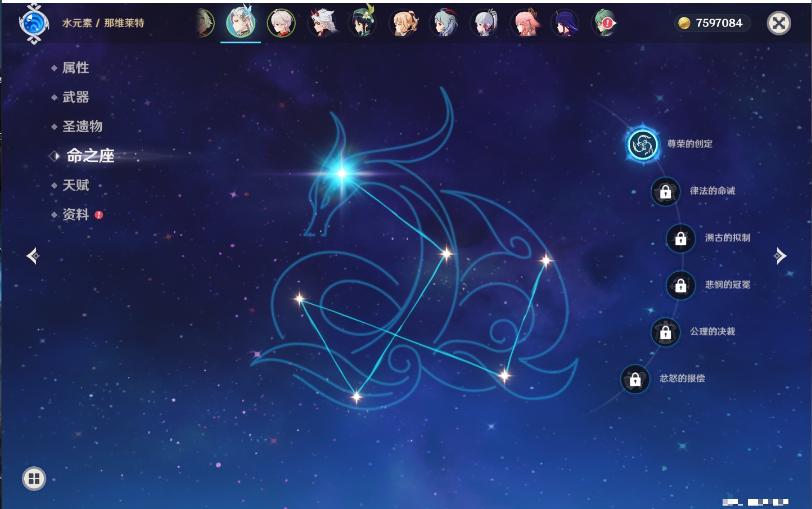Open the 属性 attributes section

(x=75, y=68)
